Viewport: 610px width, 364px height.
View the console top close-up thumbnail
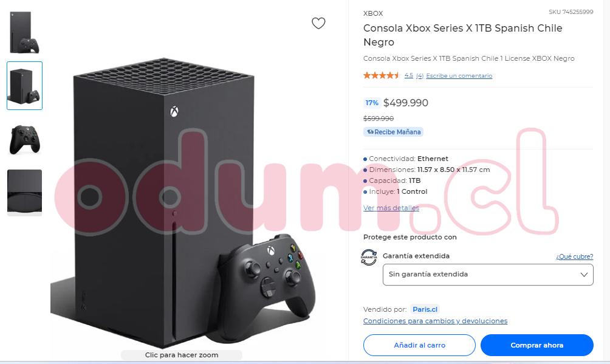point(24,192)
